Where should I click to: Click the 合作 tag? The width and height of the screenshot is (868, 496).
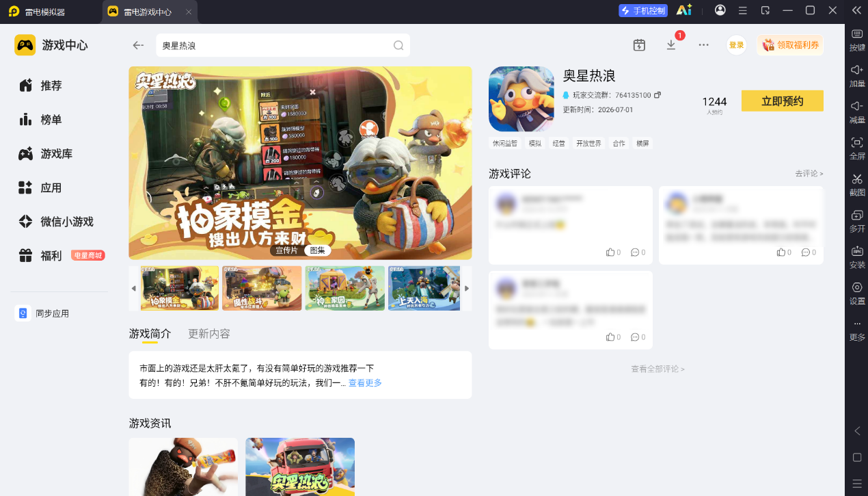pyautogui.click(x=619, y=144)
